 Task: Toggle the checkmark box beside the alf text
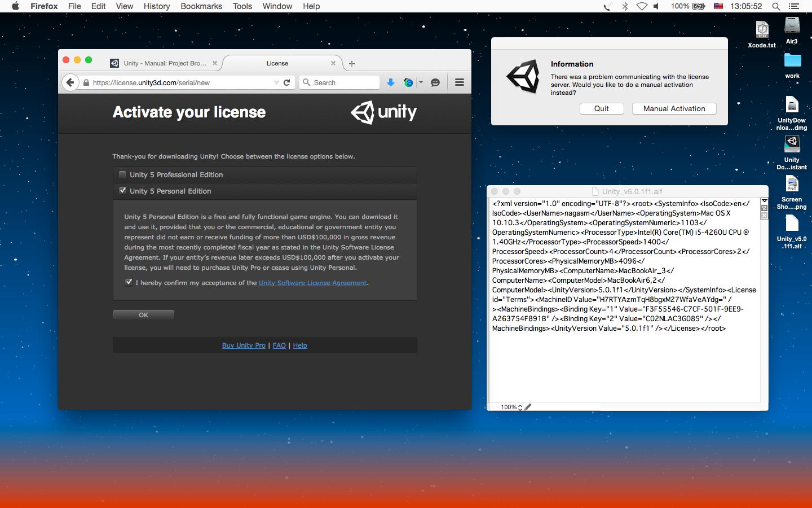point(764,208)
